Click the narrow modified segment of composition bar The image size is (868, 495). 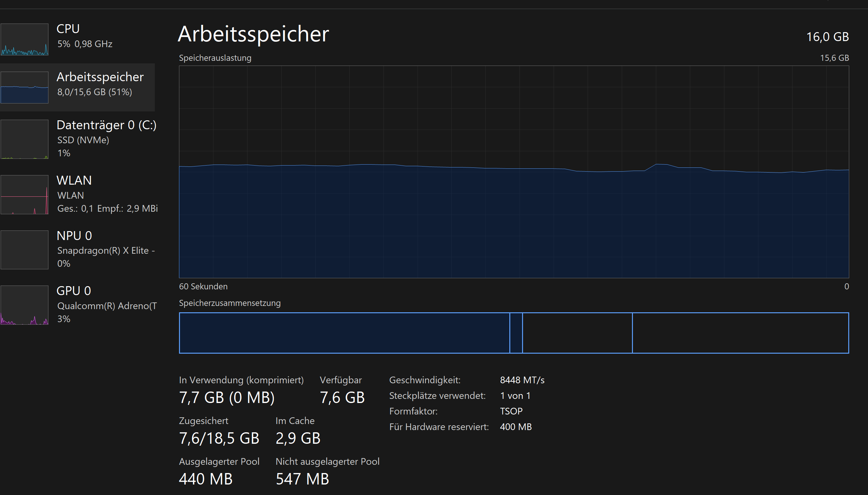(x=516, y=333)
